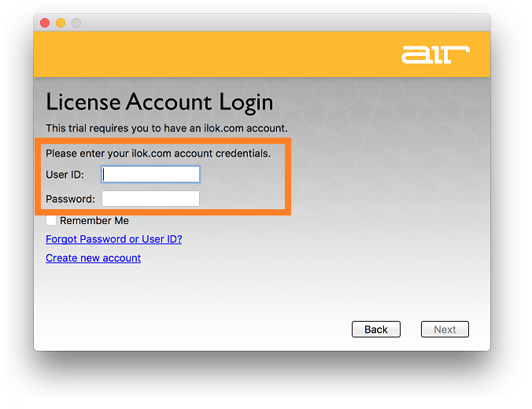Viewport: 532px width, 409px height.
Task: Go to previous step with Back button
Action: pos(376,330)
